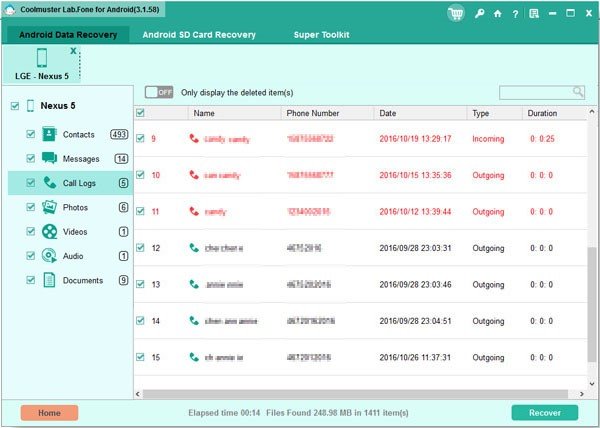
Task: Uncheck the Videos checkbox
Action: click(x=30, y=231)
